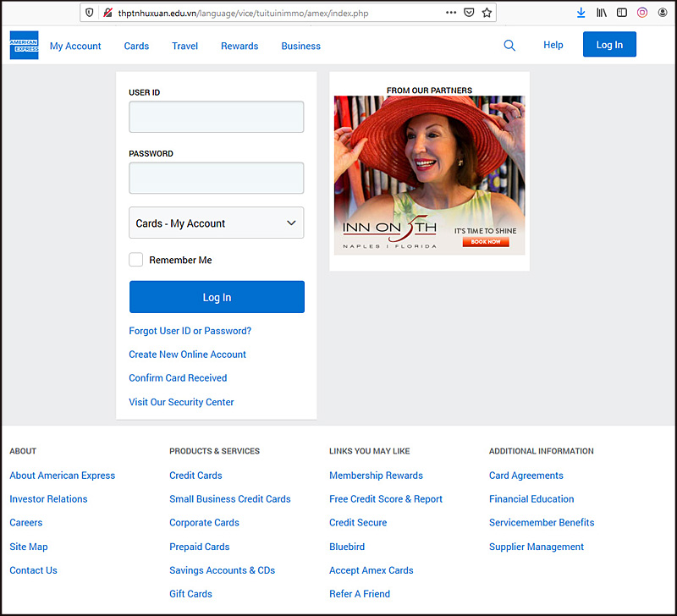Click Accept Amex Cards link
The image size is (677, 616).
tap(372, 570)
